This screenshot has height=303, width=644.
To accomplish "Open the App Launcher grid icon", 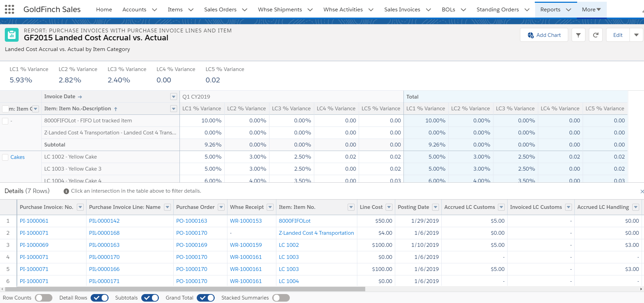I will tap(10, 9).
